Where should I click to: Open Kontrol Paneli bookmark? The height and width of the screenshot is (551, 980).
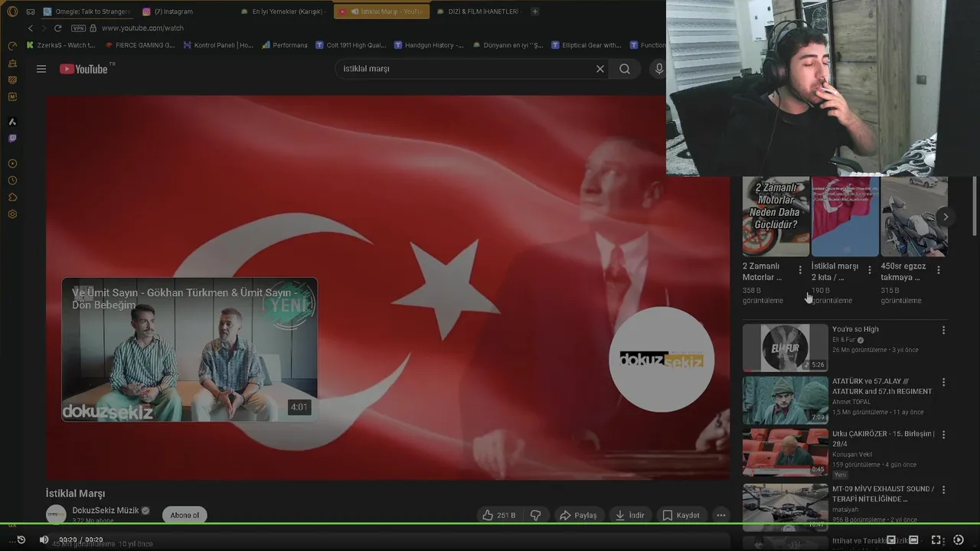pyautogui.click(x=218, y=45)
